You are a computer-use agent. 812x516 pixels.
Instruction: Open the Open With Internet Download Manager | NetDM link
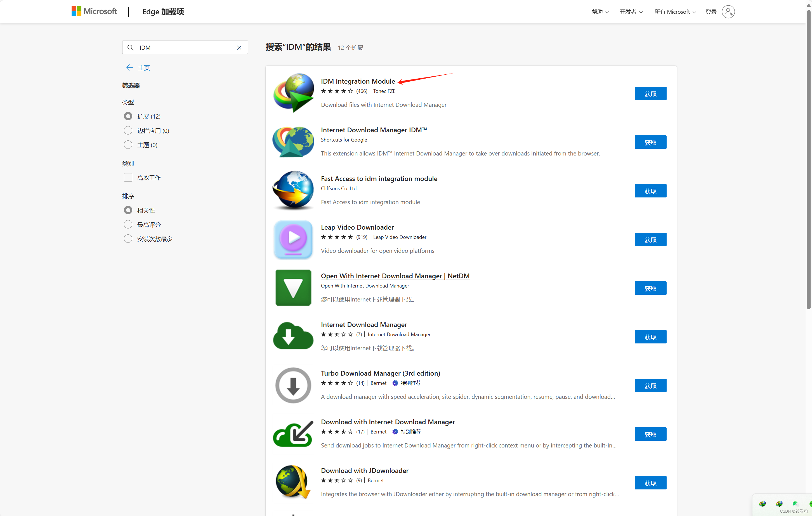[395, 276]
